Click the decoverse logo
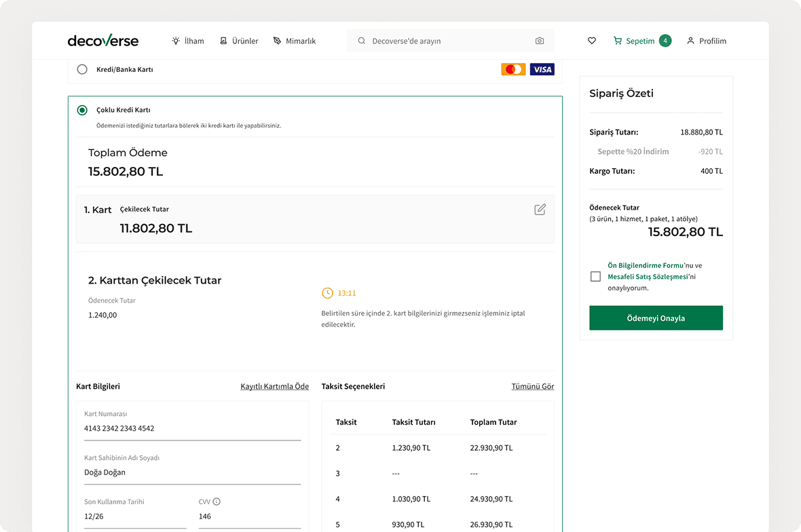The height and width of the screenshot is (532, 801). tap(103, 41)
